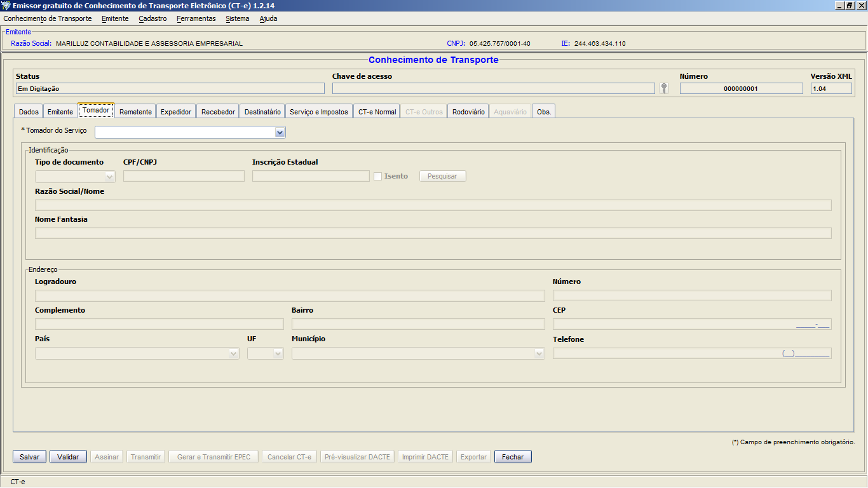Switch to the Emitente tab
Screen dimensions: 868x488
tap(60, 112)
